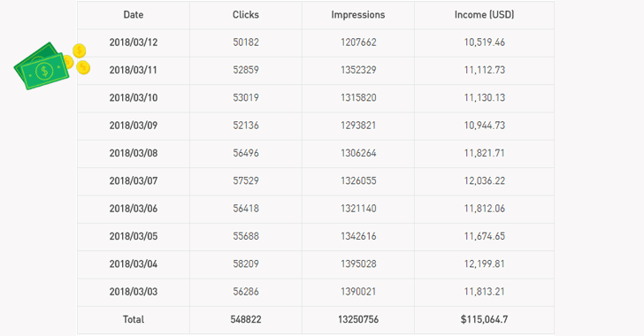Viewport: 644px width, 336px height.
Task: Click total income $115,064.7
Action: point(484,319)
